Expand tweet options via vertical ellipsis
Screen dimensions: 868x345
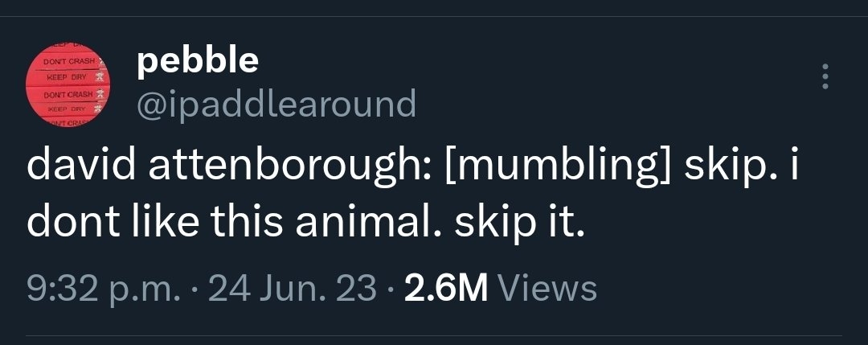(825, 76)
